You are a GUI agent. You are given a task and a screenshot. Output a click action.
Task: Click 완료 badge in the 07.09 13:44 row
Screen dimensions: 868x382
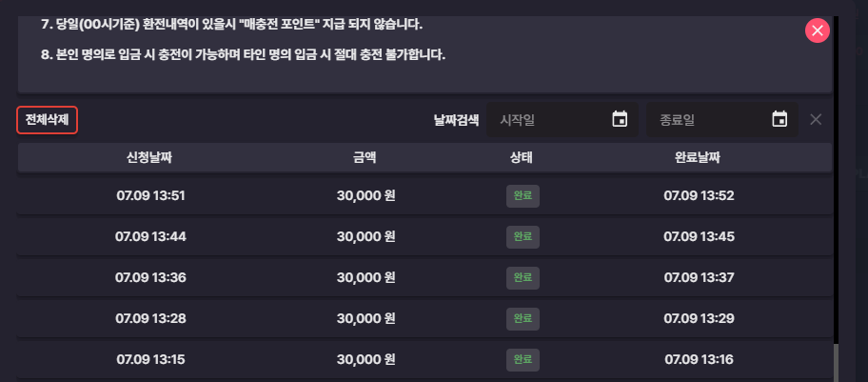tap(523, 237)
